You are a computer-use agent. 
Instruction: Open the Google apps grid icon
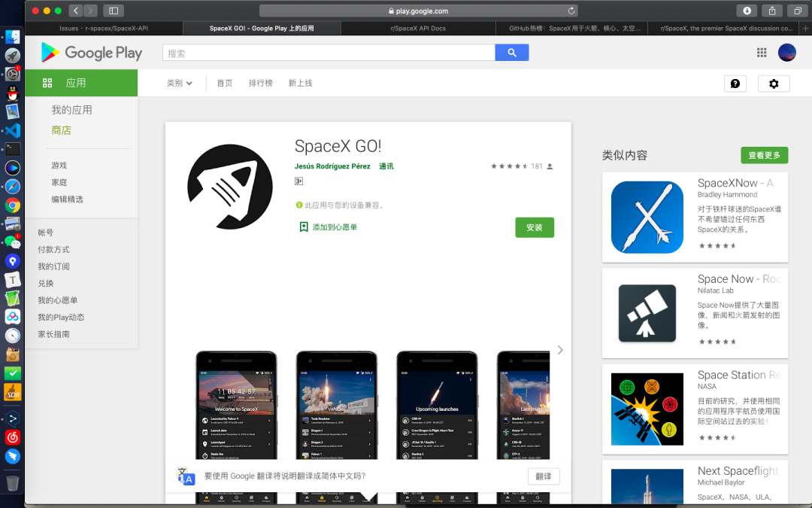click(761, 52)
